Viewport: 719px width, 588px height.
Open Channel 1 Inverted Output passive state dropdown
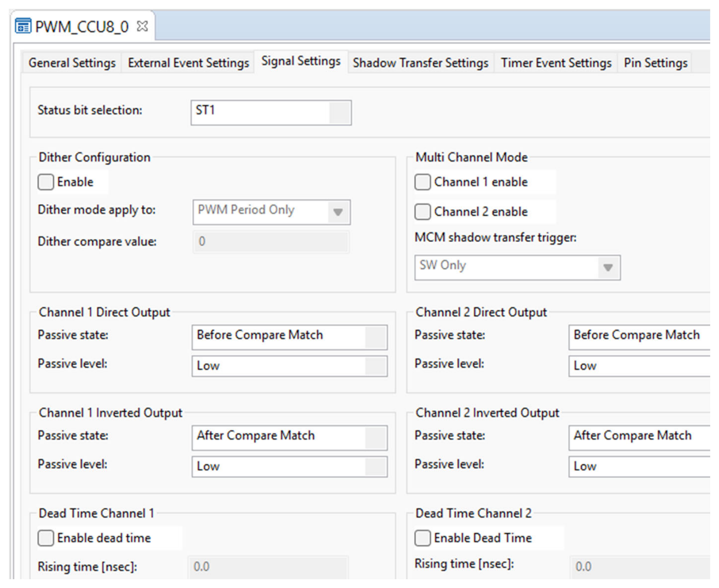coord(289,438)
